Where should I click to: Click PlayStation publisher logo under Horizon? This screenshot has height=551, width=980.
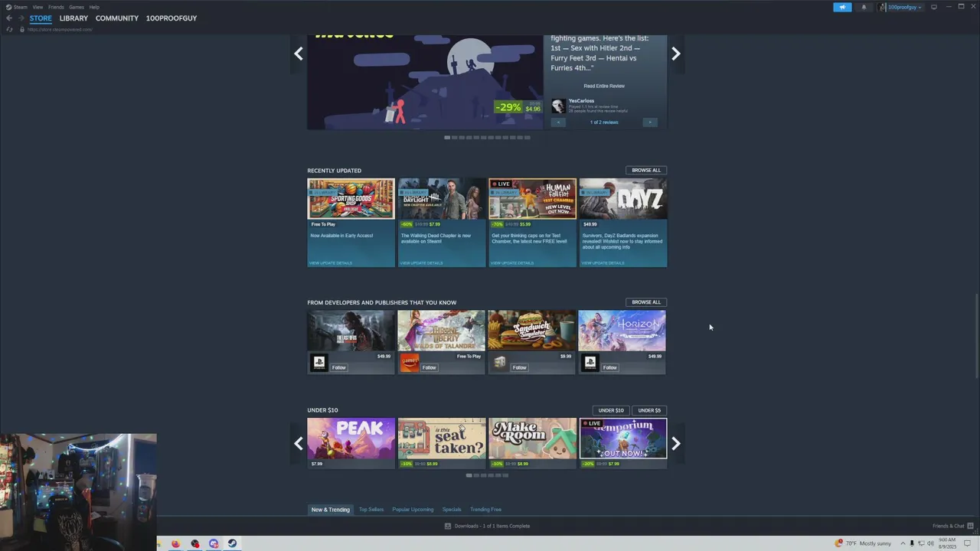coord(590,363)
